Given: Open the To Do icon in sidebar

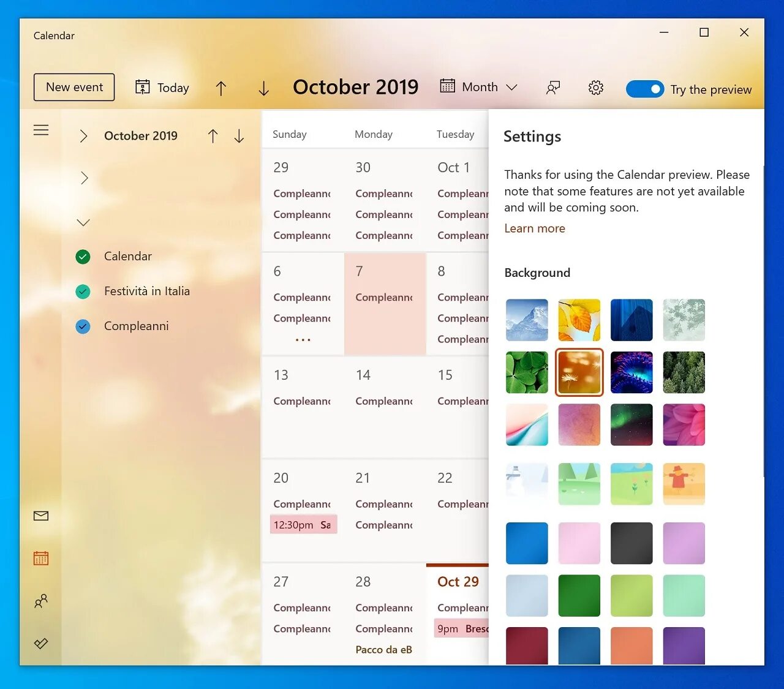Looking at the screenshot, I should point(40,644).
